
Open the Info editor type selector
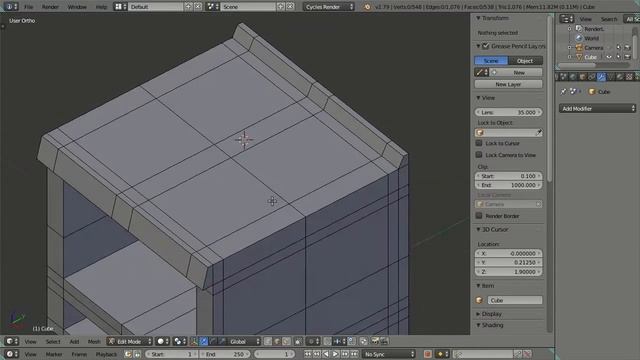tap(11, 7)
